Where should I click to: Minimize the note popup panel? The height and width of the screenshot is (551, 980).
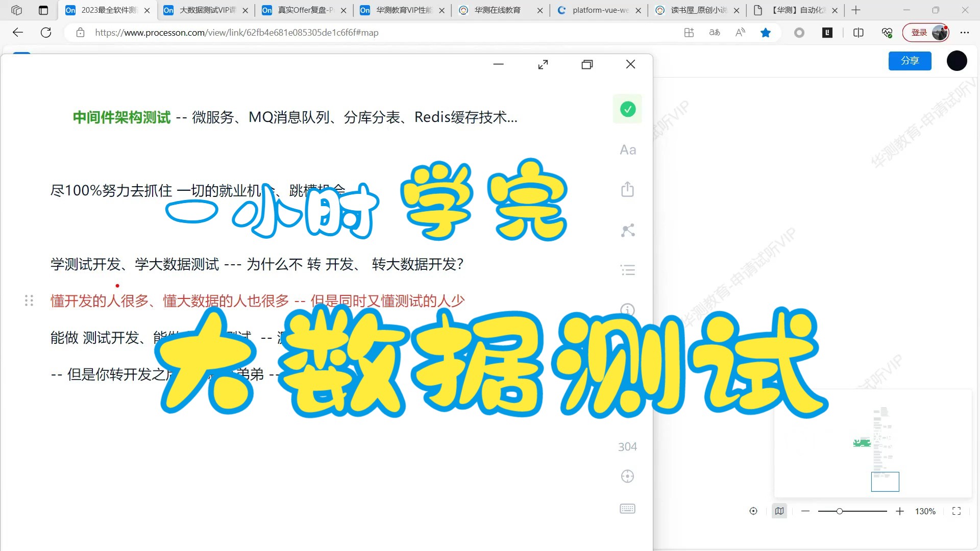499,64
